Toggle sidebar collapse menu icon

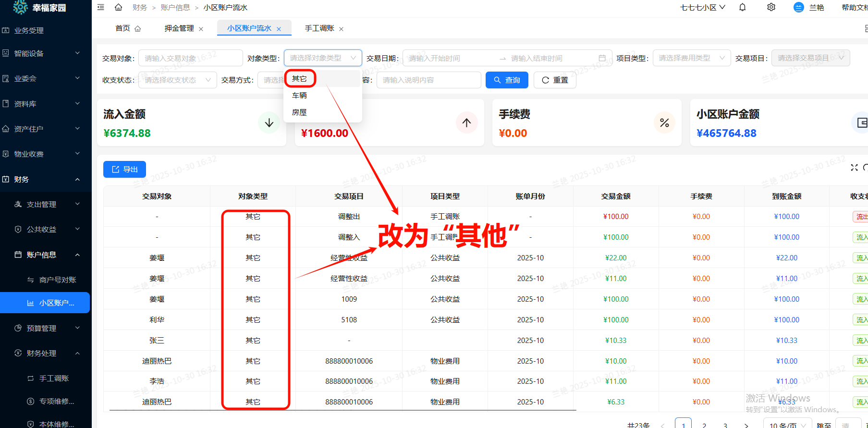point(101,7)
